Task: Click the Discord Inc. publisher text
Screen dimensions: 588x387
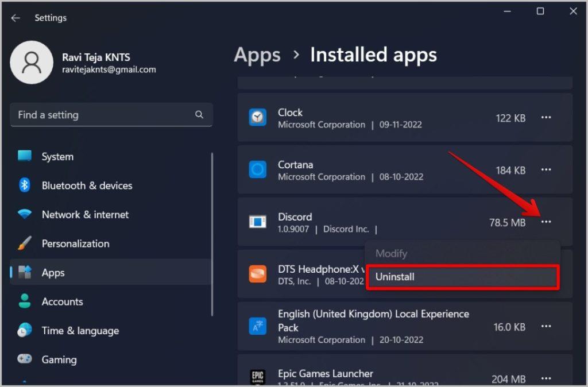Action: pyautogui.click(x=346, y=229)
